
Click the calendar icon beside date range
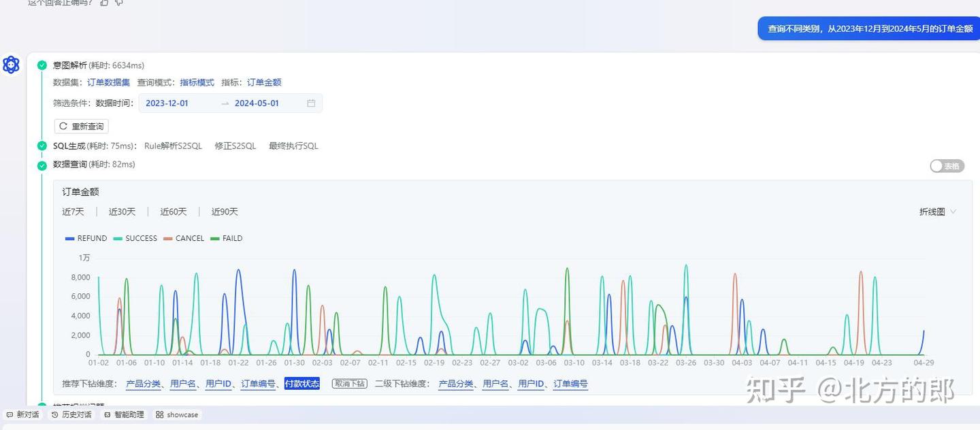coord(311,103)
